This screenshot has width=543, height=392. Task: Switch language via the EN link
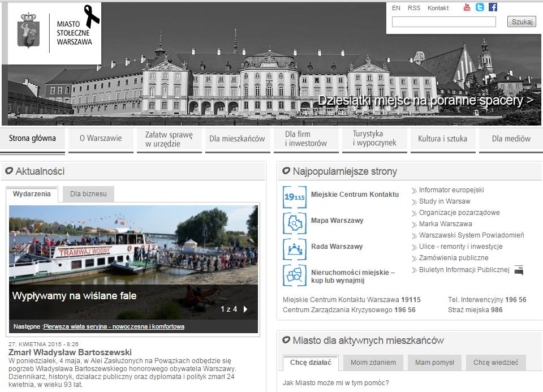tap(396, 8)
